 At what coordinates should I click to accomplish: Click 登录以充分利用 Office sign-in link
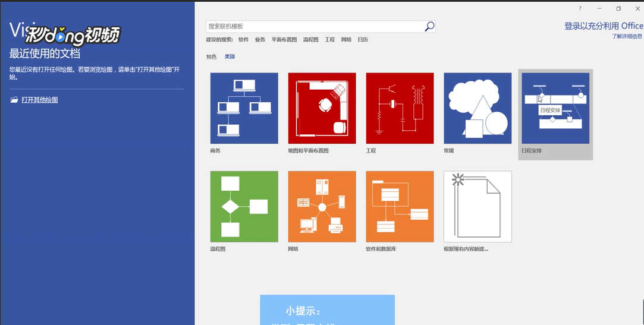pyautogui.click(x=604, y=26)
